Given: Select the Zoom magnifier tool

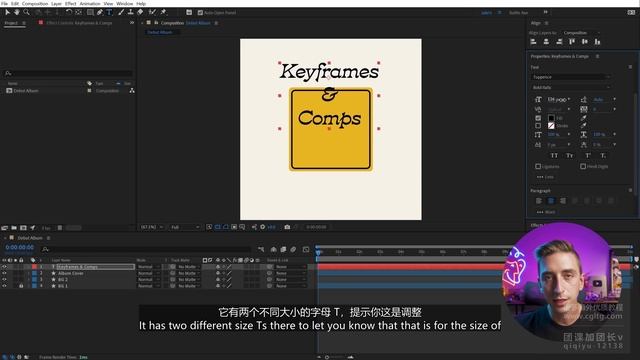Looking at the screenshot, I should 26,12.
